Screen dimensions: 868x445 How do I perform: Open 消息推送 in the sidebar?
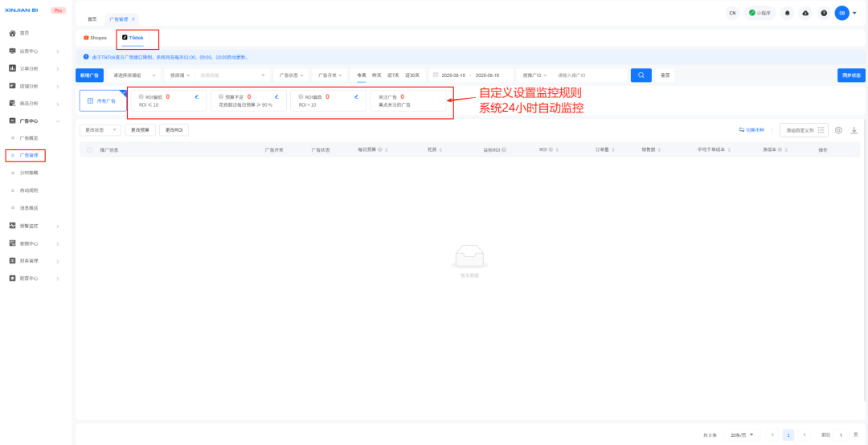[29, 208]
